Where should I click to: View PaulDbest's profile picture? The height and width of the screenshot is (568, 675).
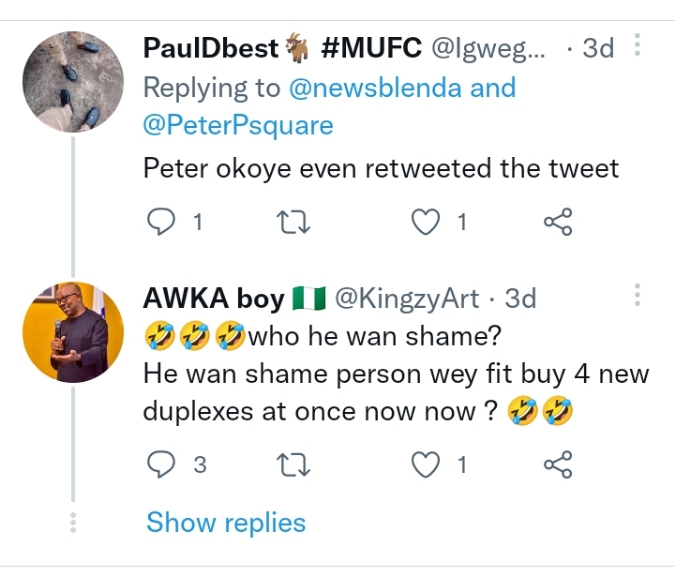click(x=73, y=81)
